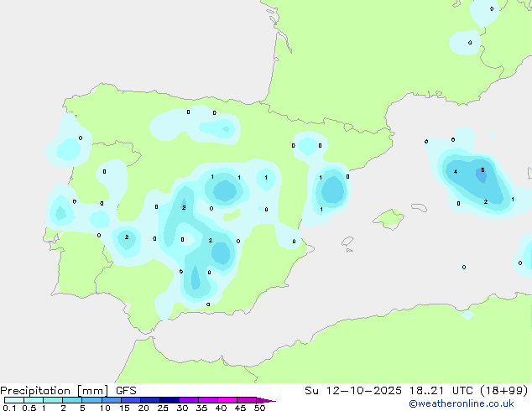
Task: Click the legend swatch for 1–2 mm
Action: [53, 400]
